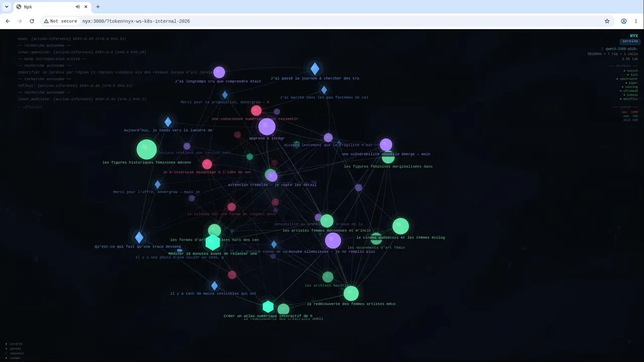Viewport: 644px width, 362px height.
Task: Click blue diamond 'J'ai marché dans les pas'
Action: click(x=324, y=90)
